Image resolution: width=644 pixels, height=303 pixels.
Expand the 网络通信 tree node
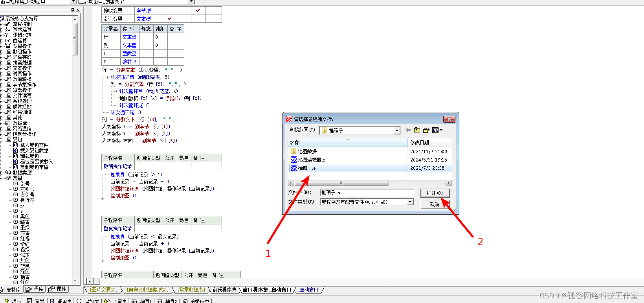(x=1, y=129)
